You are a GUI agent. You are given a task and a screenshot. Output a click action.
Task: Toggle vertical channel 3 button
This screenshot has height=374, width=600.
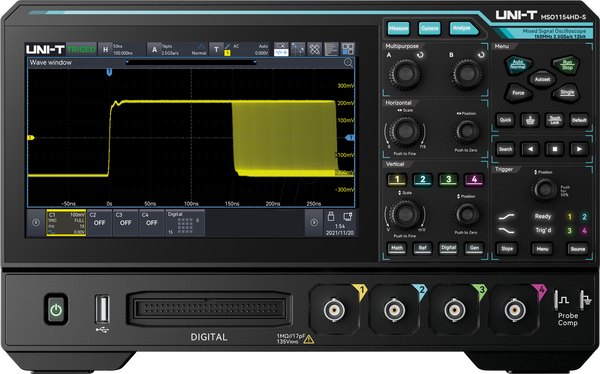pyautogui.click(x=448, y=180)
